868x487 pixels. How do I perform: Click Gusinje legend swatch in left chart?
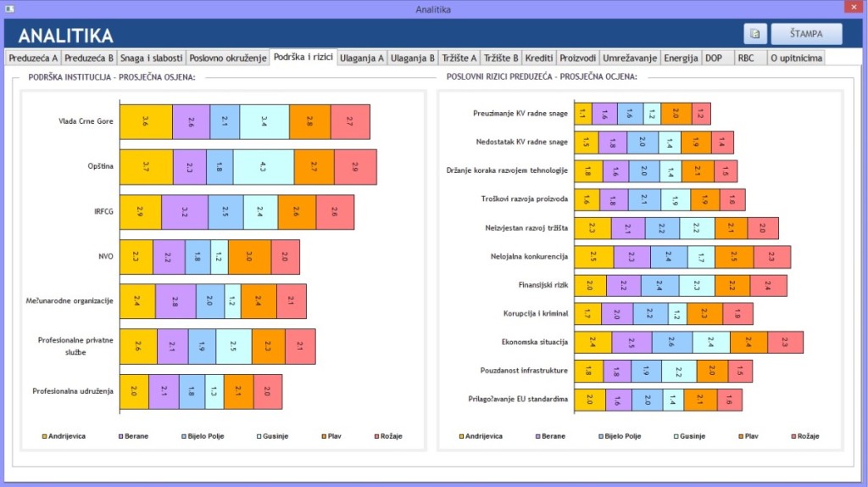pos(259,436)
